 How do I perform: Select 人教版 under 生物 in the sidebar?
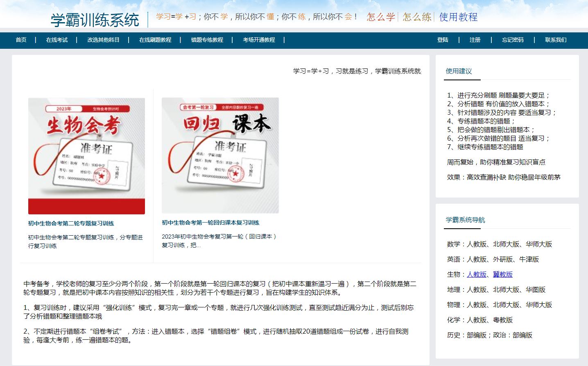477,274
